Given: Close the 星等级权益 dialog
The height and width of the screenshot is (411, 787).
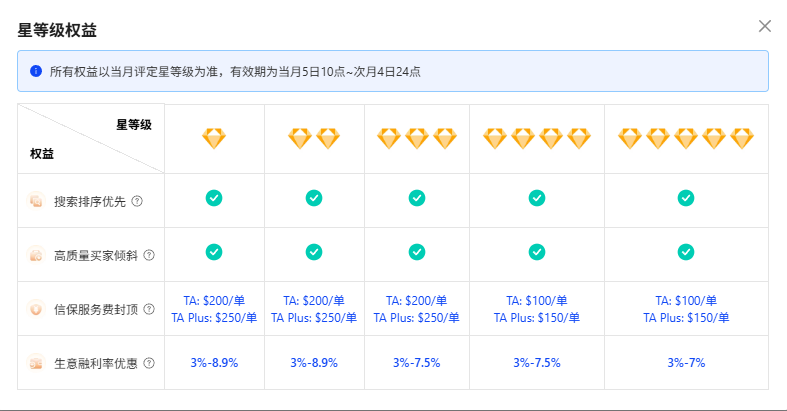Looking at the screenshot, I should pos(765,26).
